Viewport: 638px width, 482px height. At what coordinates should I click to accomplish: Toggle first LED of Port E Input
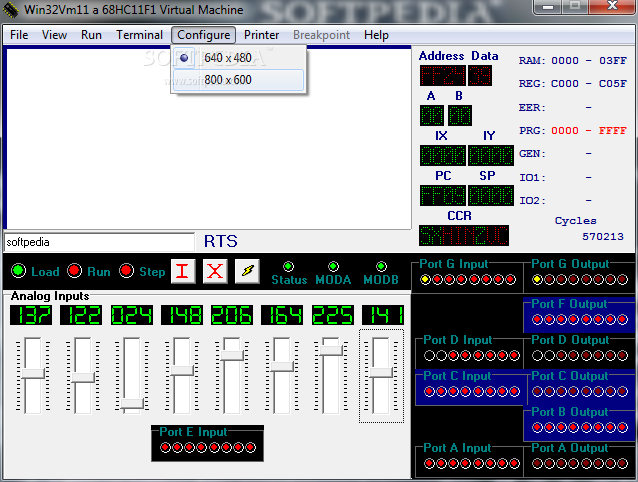165,448
